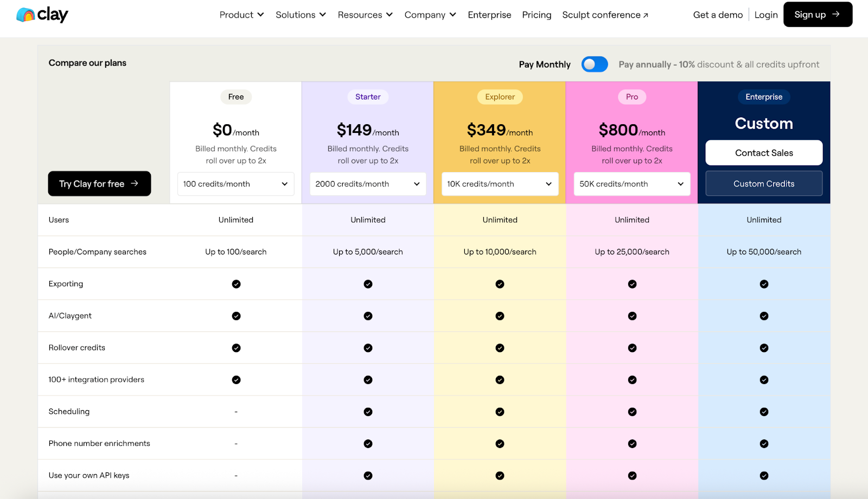Click Phone number enrichments checkmark under Pro

click(632, 444)
